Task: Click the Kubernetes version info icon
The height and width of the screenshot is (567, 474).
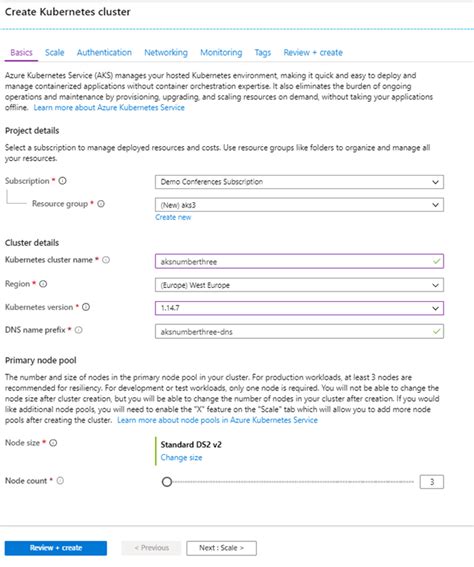Action: (86, 307)
